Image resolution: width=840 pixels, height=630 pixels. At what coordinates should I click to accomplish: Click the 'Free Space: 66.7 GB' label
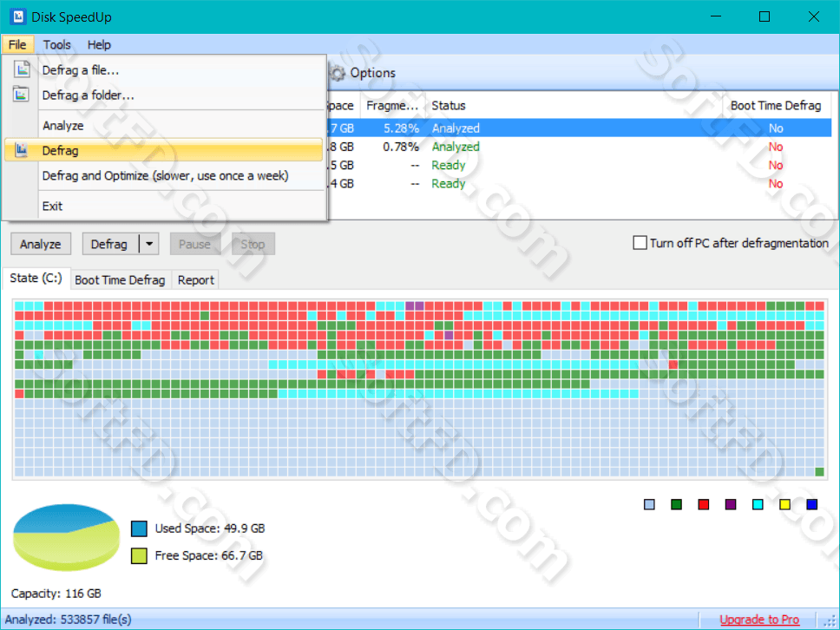[209, 555]
